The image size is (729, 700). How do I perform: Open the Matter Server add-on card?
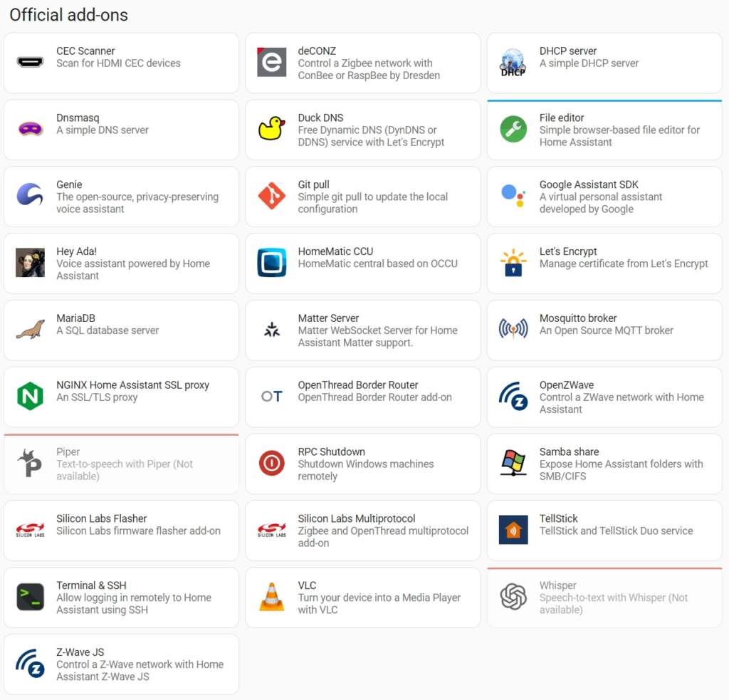pos(362,330)
